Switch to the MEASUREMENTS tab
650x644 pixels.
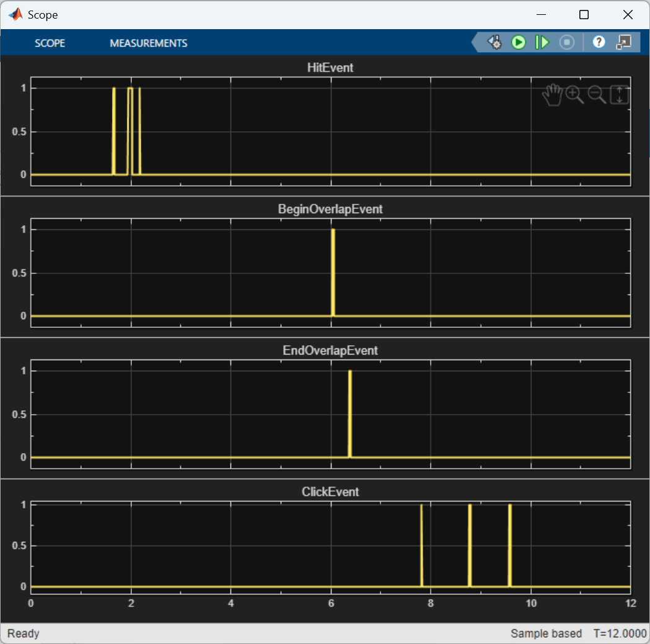pyautogui.click(x=149, y=43)
